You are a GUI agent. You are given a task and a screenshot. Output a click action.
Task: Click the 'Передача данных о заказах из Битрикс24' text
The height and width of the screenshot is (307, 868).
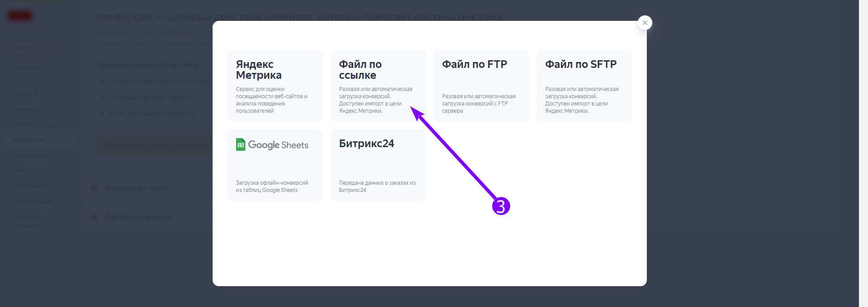coord(377,187)
